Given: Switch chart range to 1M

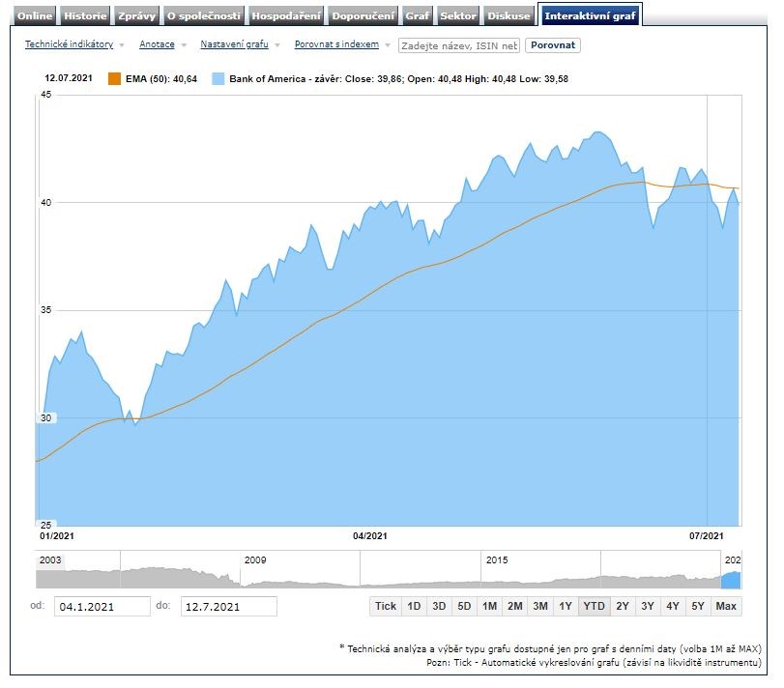Looking at the screenshot, I should [x=489, y=606].
